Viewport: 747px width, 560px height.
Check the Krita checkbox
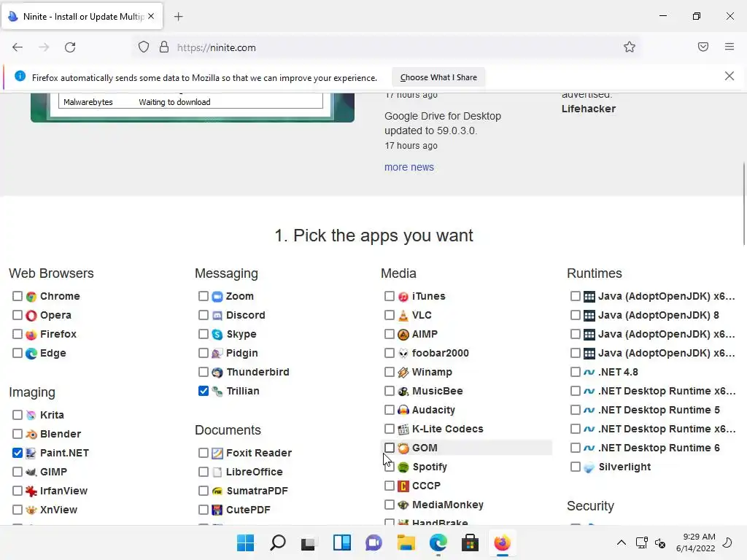(x=18, y=415)
